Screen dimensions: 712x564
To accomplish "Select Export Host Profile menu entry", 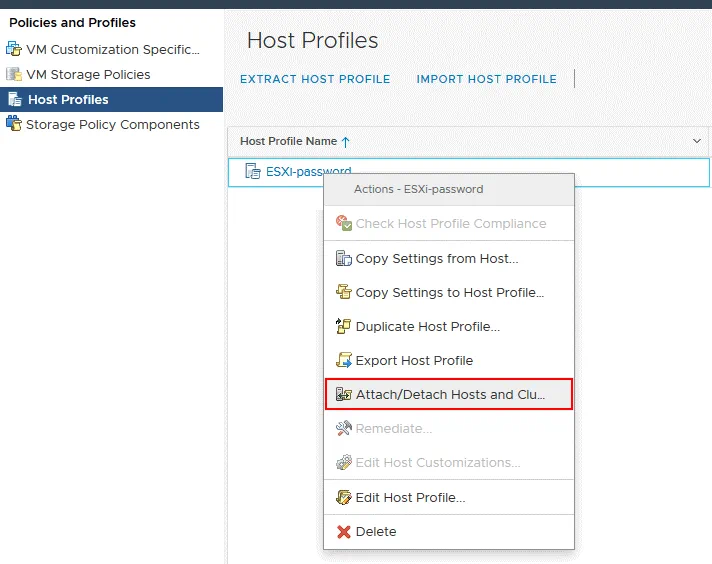I will point(414,360).
